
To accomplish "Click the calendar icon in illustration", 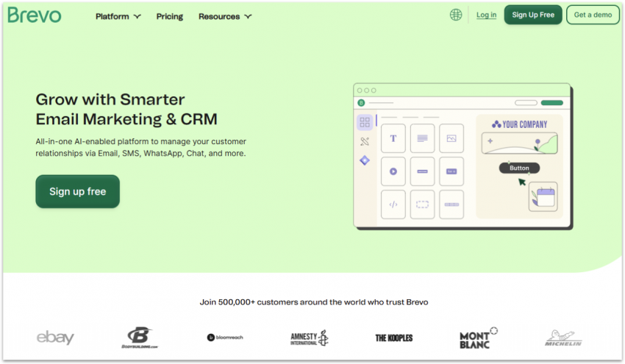I will click(543, 197).
